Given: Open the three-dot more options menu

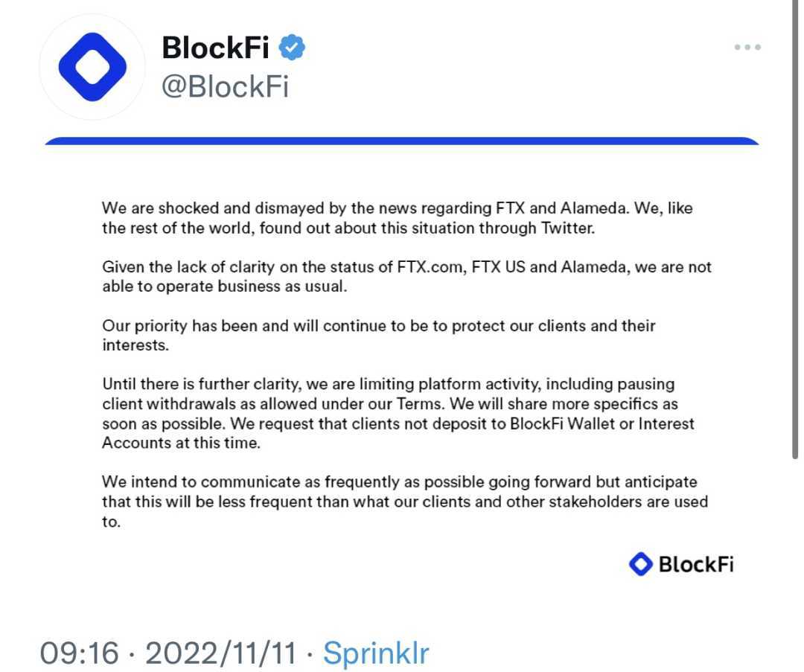Looking at the screenshot, I should coord(747,48).
